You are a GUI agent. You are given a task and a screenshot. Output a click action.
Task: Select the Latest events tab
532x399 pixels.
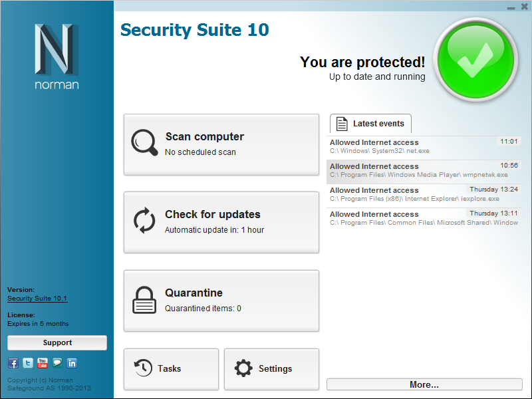pyautogui.click(x=371, y=124)
